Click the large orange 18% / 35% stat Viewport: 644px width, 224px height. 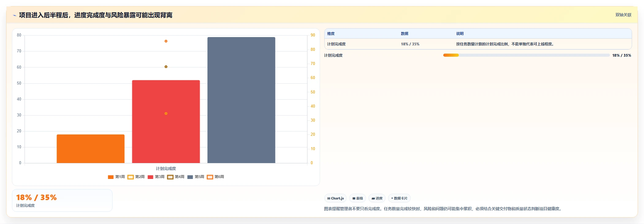[36, 197]
